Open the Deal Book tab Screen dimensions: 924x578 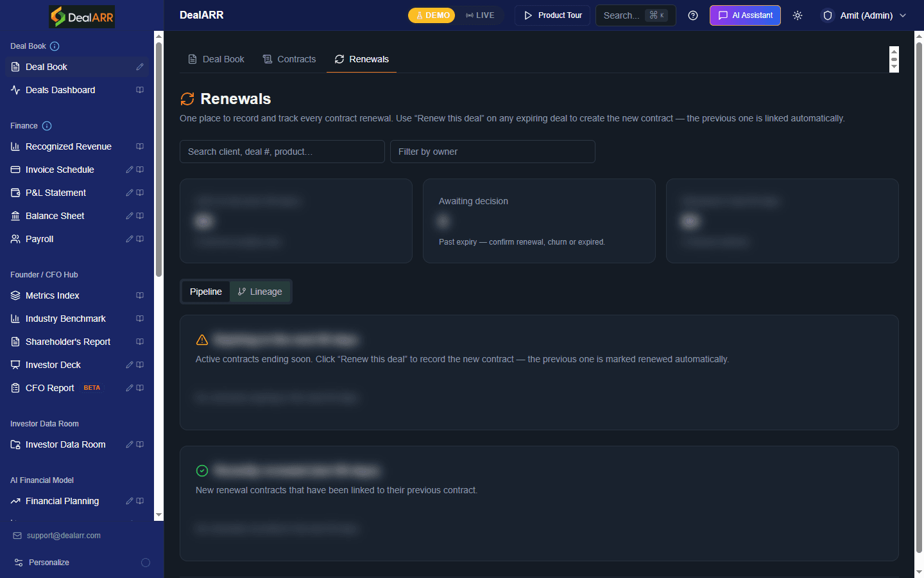(x=216, y=59)
